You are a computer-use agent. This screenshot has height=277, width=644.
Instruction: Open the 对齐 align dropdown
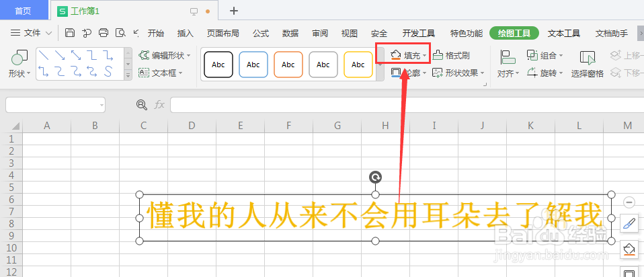(508, 64)
